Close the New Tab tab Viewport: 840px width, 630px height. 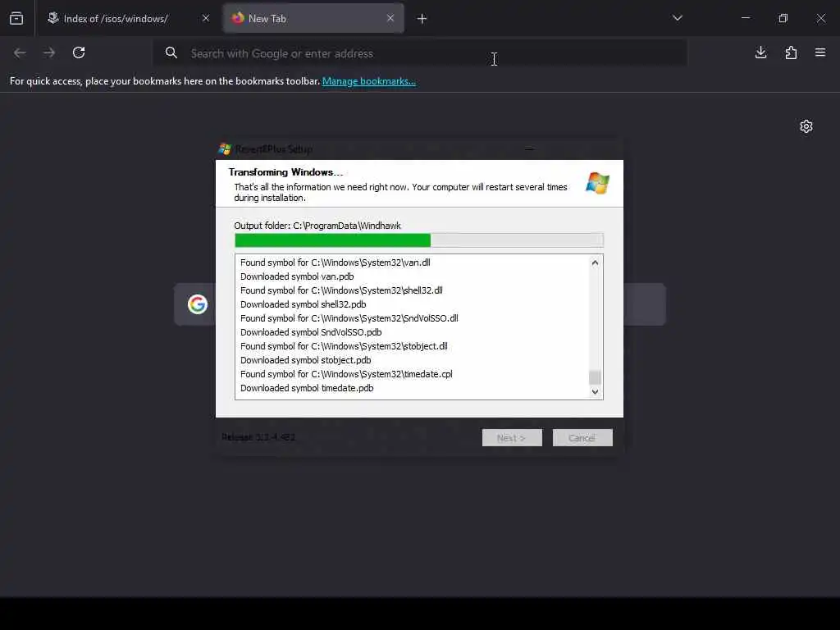[390, 18]
